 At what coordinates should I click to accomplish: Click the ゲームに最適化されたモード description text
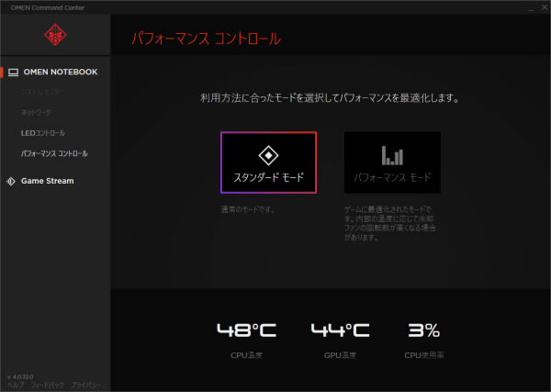(390, 223)
